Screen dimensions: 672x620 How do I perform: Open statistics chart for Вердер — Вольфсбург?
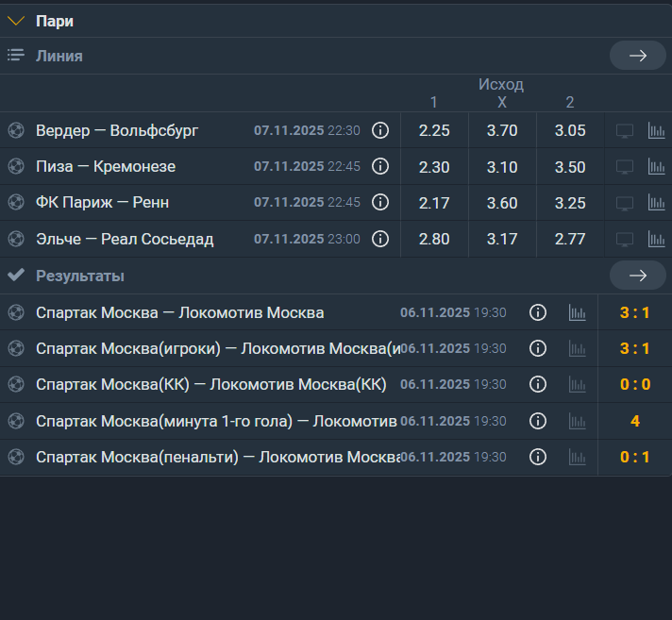656,131
